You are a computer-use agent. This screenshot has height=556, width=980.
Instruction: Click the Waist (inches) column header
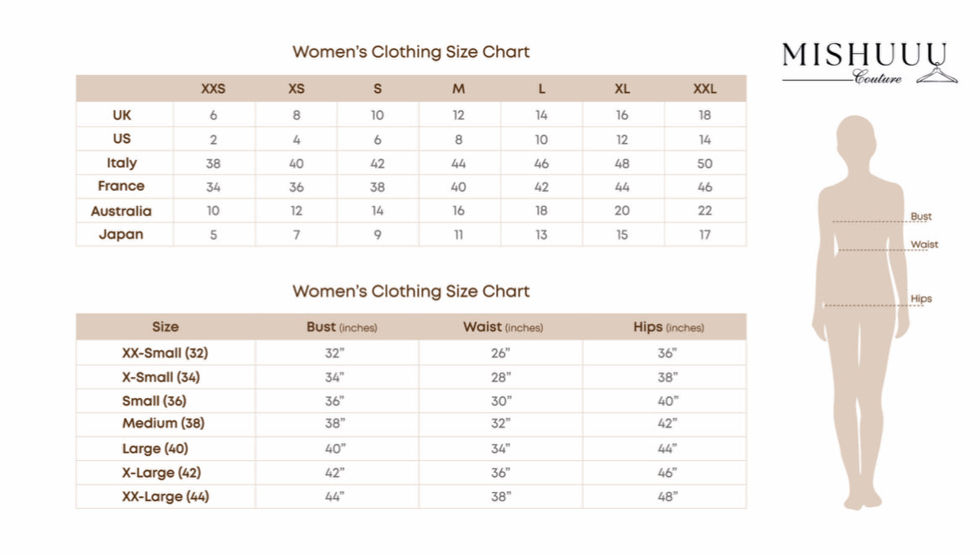[x=503, y=327]
